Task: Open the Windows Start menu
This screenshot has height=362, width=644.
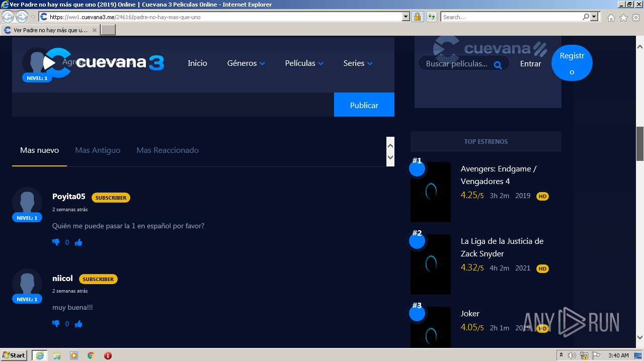Action: tap(14, 355)
